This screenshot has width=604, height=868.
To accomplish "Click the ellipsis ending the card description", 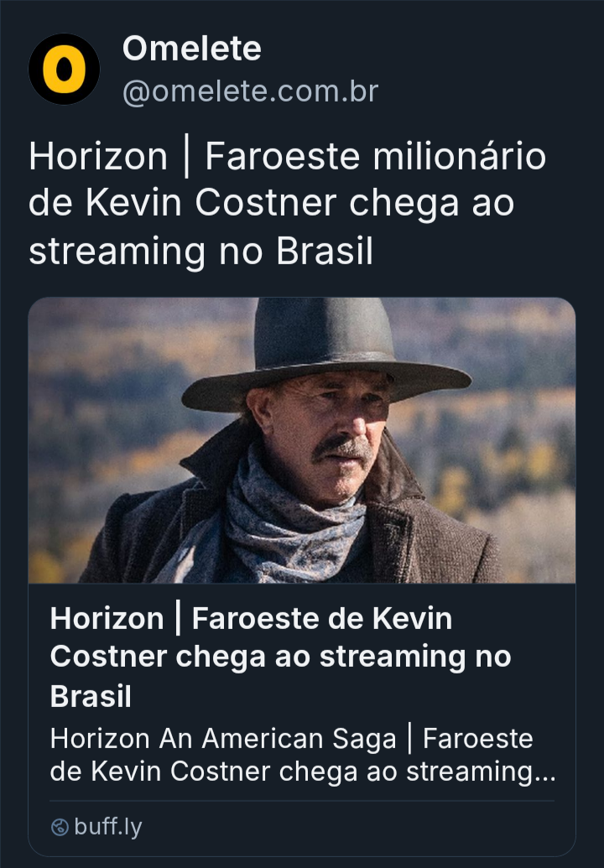I will (545, 772).
